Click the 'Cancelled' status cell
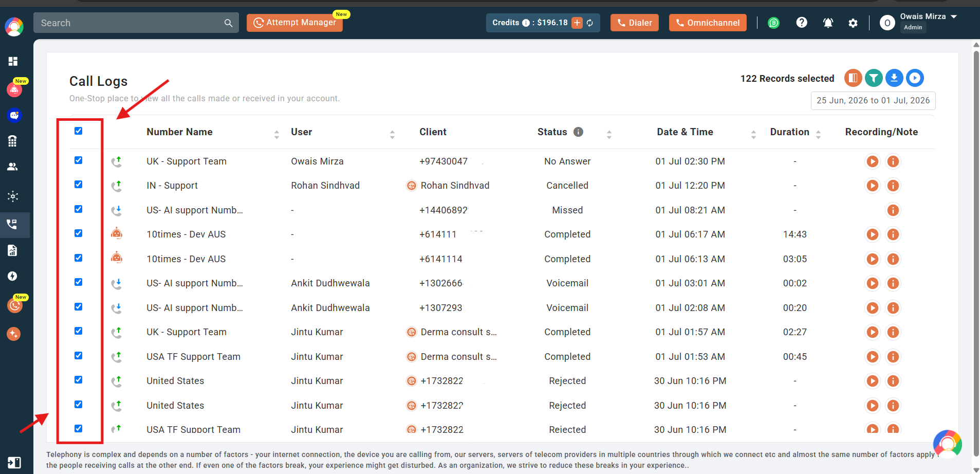 [567, 186]
